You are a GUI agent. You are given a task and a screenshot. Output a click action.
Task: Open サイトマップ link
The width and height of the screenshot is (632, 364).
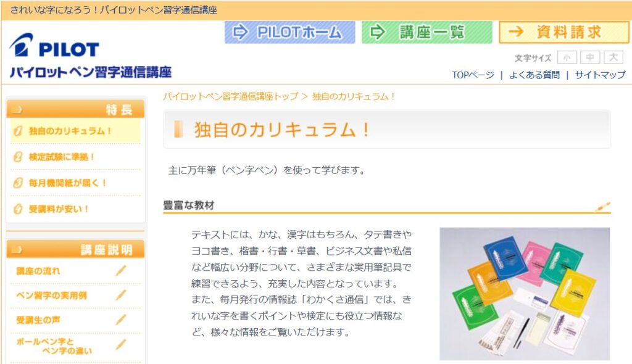pos(600,75)
